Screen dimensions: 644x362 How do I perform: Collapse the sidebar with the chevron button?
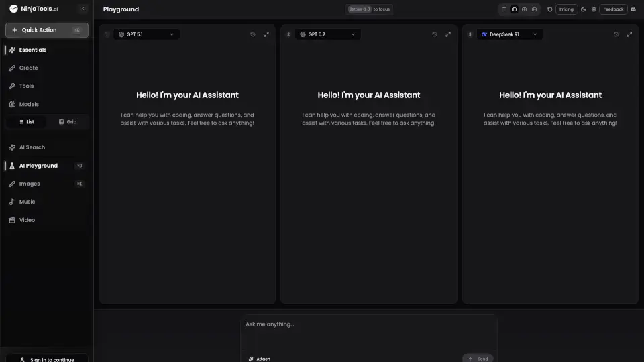pos(83,9)
